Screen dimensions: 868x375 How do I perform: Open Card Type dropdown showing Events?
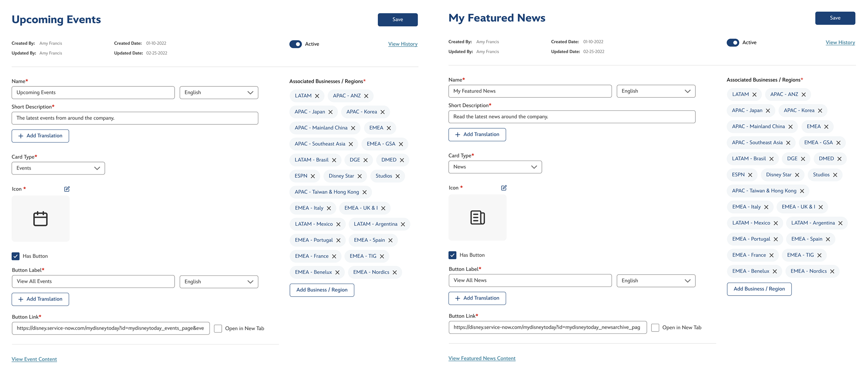[x=58, y=168]
